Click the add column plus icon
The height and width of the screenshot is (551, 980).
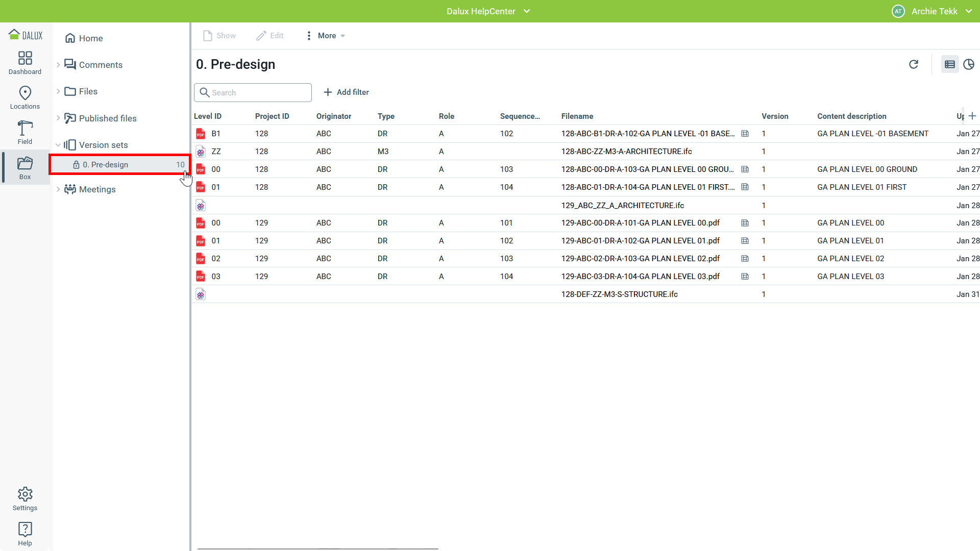pos(972,116)
